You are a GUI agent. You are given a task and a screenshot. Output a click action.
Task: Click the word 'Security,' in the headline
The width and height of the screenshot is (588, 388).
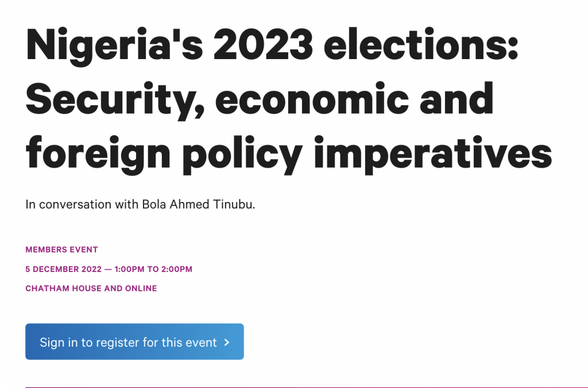click(115, 100)
